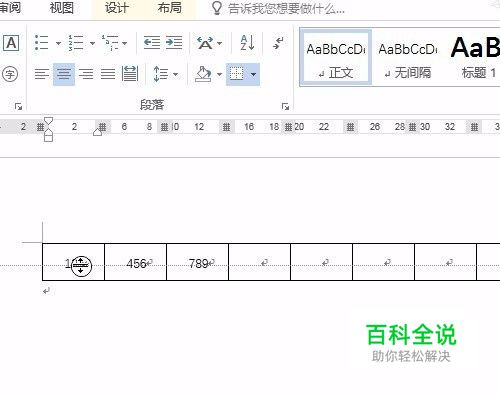Click the empty fourth table cell
The width and height of the screenshot is (500, 395).
tap(259, 262)
